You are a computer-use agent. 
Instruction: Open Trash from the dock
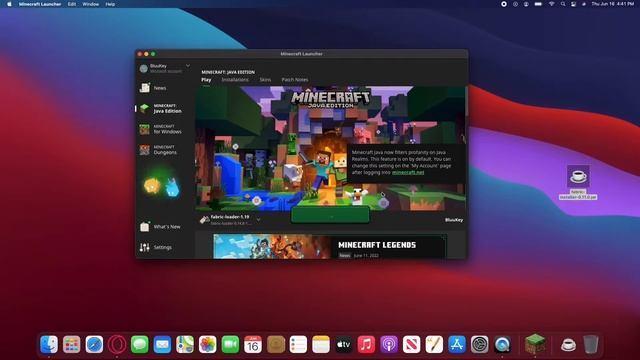click(591, 344)
